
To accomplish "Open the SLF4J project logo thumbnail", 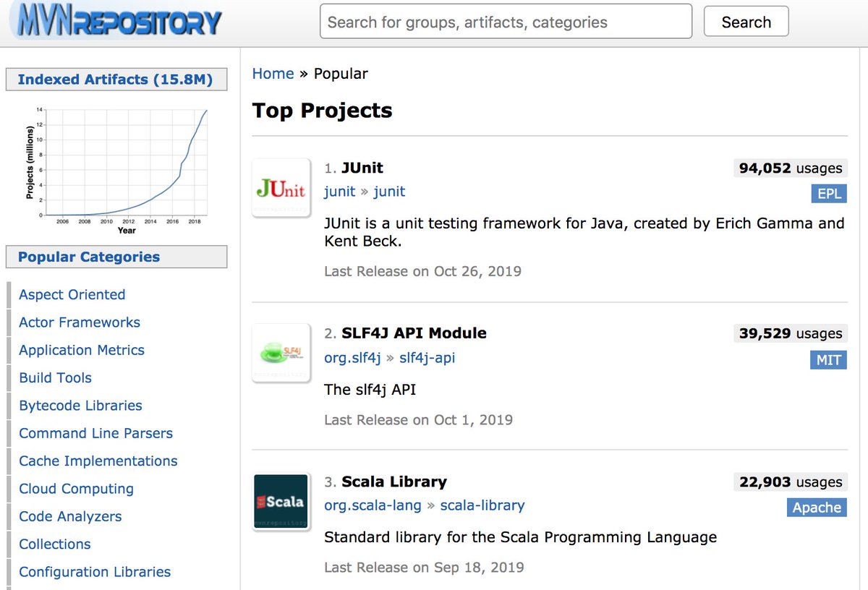I will point(281,354).
